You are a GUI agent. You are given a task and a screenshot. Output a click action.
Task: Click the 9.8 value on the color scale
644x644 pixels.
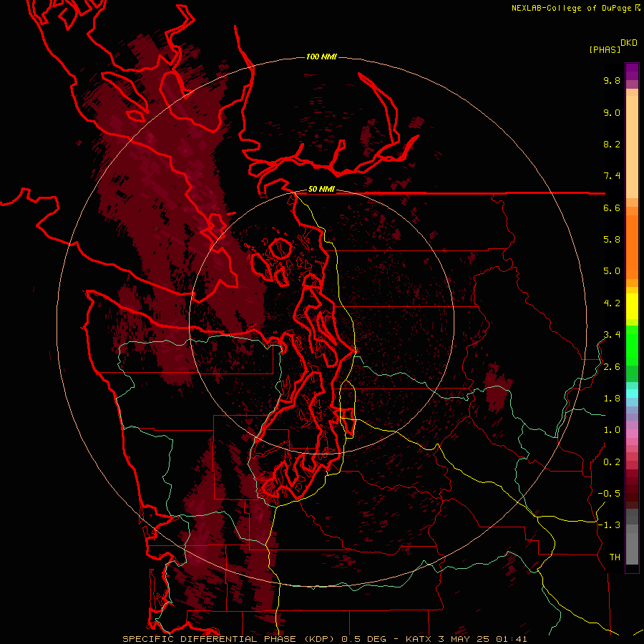[x=612, y=80]
